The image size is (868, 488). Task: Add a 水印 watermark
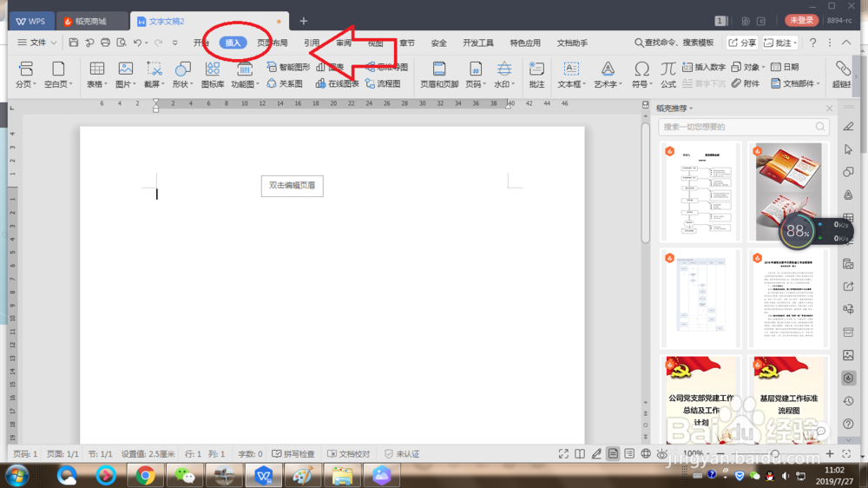pos(504,74)
